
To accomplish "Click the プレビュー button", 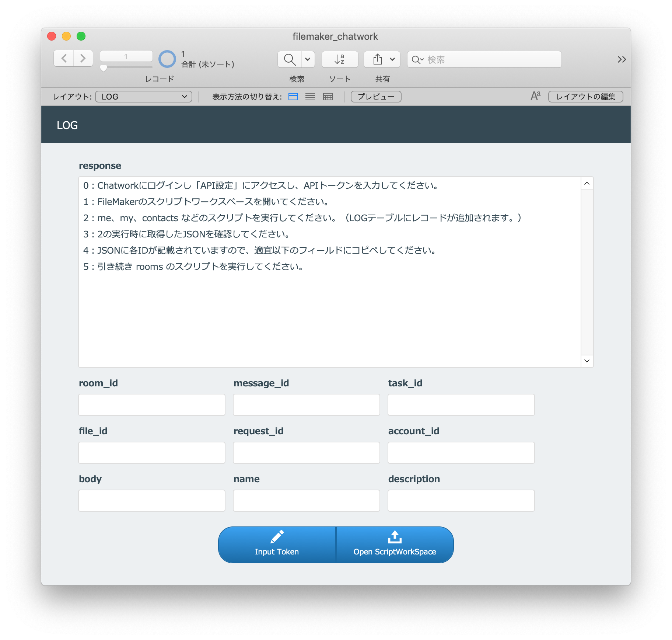I will click(x=376, y=97).
